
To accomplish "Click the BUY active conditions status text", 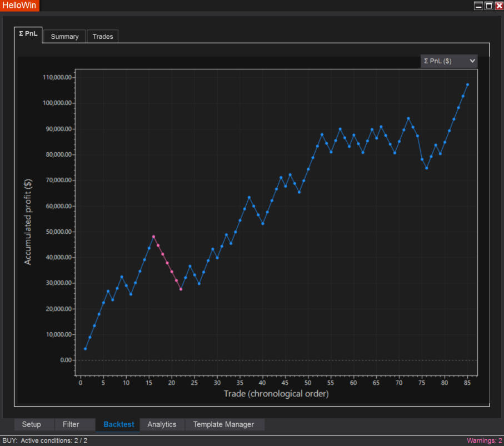I will [x=45, y=440].
